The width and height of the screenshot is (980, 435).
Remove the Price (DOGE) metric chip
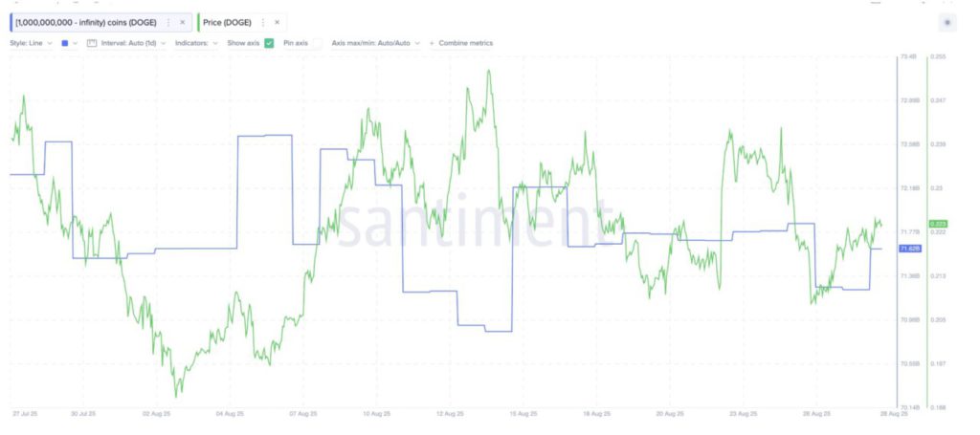(277, 22)
